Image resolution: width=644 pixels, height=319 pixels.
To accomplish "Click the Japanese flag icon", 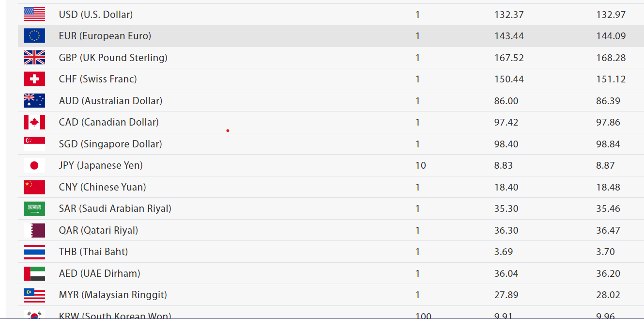I will click(x=34, y=165).
